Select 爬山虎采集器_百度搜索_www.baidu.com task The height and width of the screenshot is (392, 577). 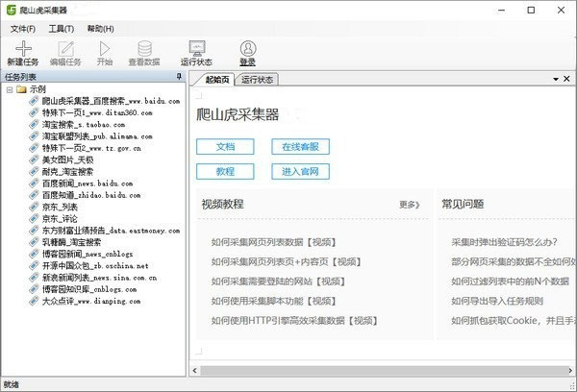tap(112, 101)
